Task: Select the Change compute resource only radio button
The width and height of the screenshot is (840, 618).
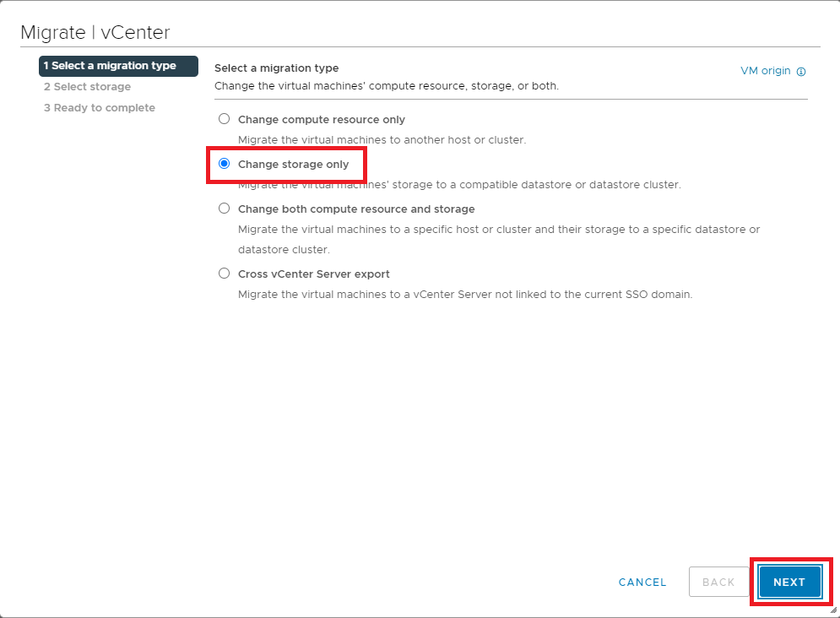Action: click(224, 119)
